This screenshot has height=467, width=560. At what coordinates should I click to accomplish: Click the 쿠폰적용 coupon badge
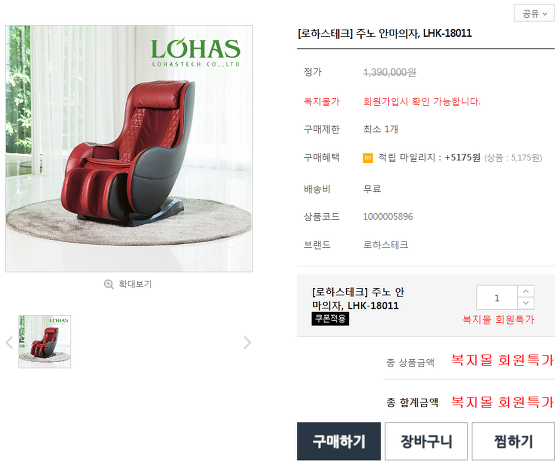tap(330, 319)
